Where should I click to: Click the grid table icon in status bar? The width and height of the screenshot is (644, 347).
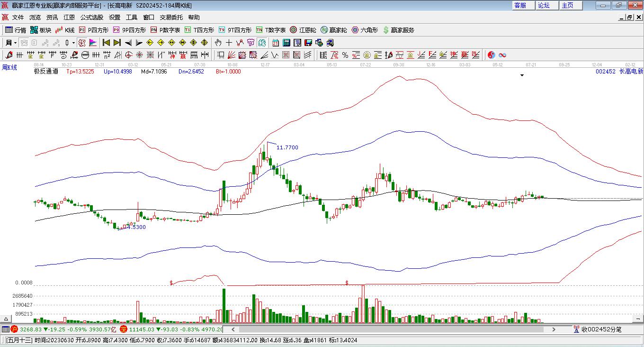[5, 329]
